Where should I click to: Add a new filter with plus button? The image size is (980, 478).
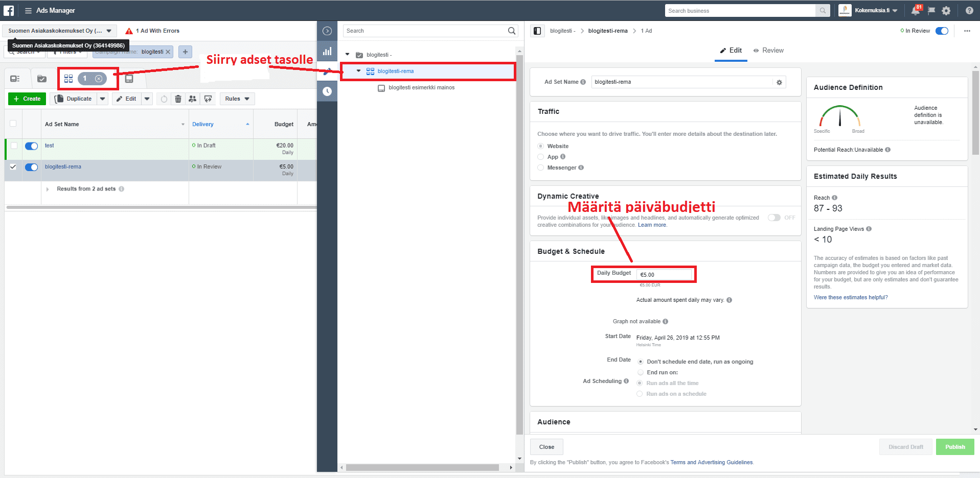pos(185,52)
